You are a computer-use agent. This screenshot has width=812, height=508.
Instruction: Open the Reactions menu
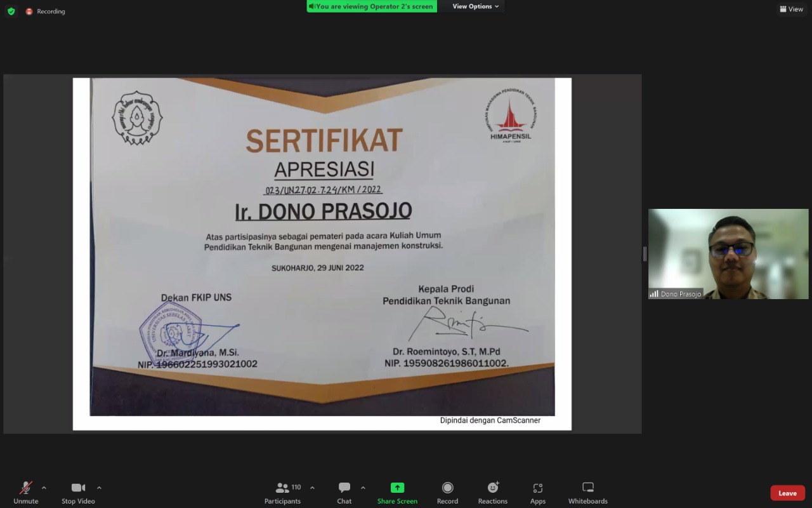point(493,492)
